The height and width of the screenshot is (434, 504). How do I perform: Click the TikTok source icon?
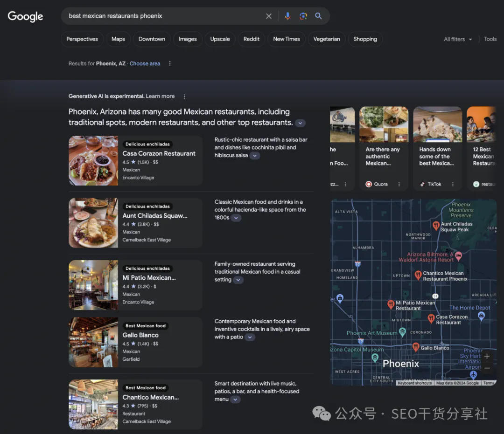tap(422, 184)
